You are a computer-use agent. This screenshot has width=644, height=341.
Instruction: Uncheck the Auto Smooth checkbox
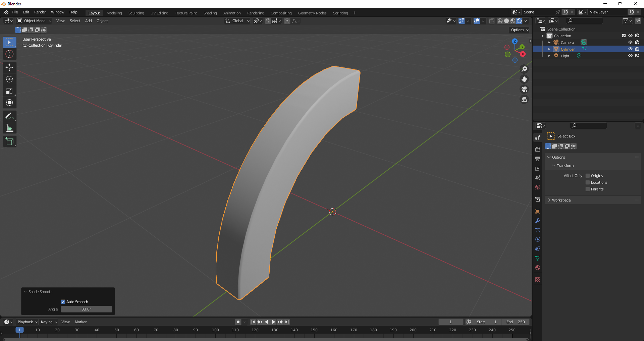(x=63, y=302)
